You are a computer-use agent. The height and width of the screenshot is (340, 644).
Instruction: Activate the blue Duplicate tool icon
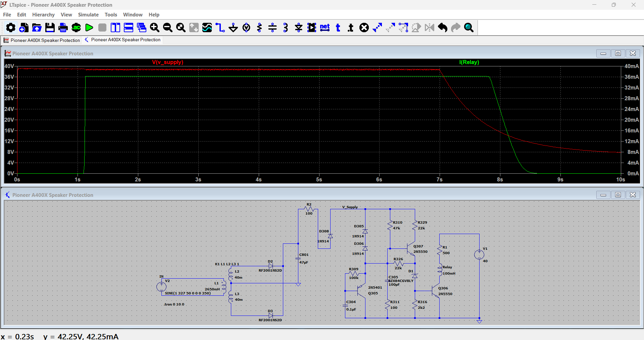(377, 27)
